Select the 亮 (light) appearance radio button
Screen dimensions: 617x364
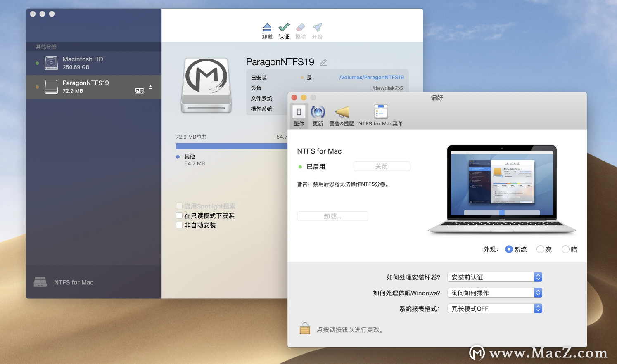coord(540,249)
